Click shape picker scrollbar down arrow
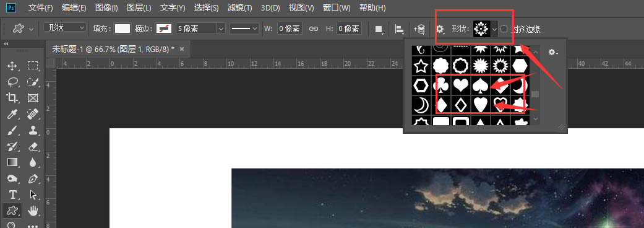644x228 pixels. pos(535,120)
